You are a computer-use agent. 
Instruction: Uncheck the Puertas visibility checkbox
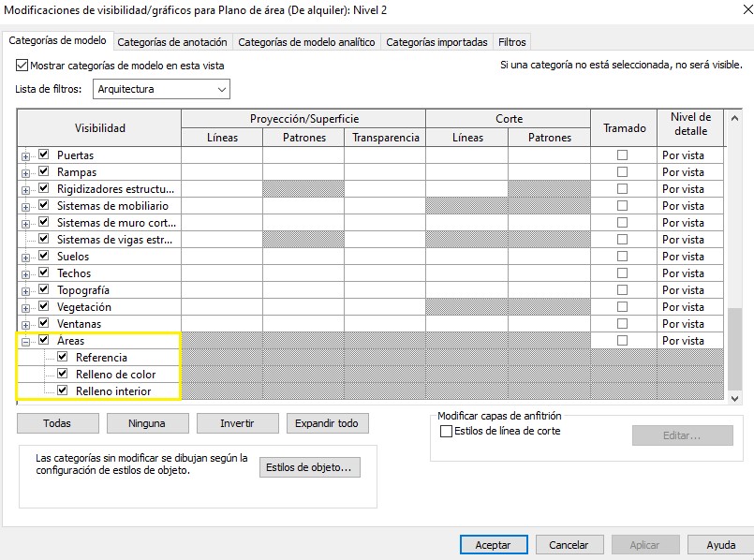[44, 155]
